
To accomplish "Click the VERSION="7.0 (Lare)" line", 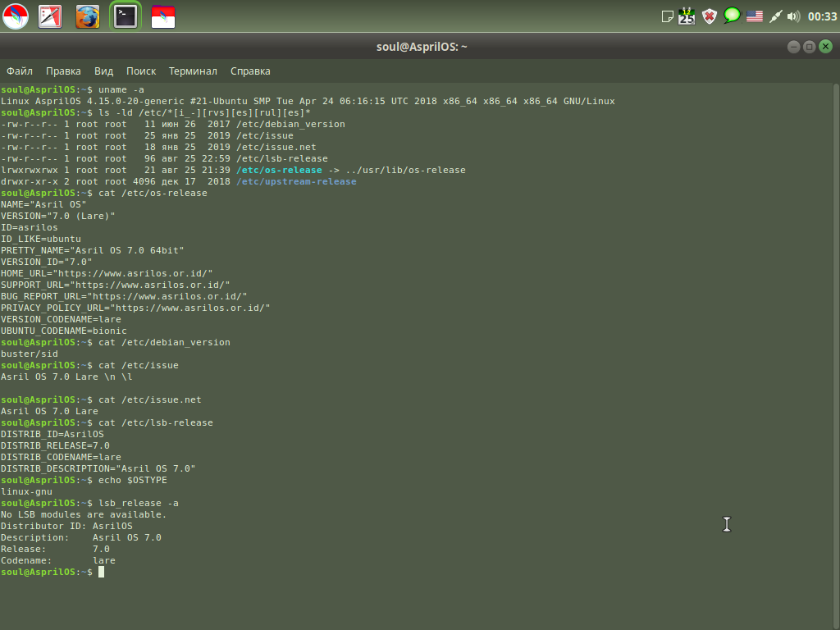I will pyautogui.click(x=58, y=216).
